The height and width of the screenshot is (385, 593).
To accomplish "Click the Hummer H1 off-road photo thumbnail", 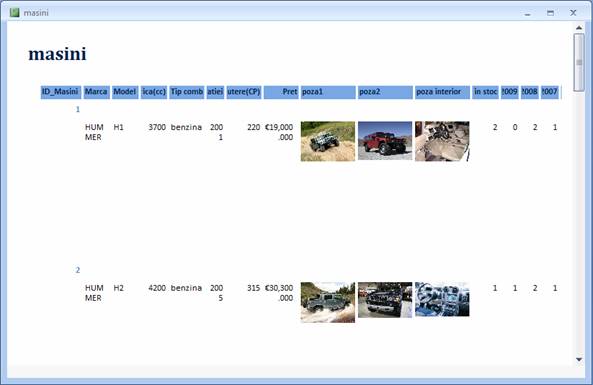I will (328, 141).
